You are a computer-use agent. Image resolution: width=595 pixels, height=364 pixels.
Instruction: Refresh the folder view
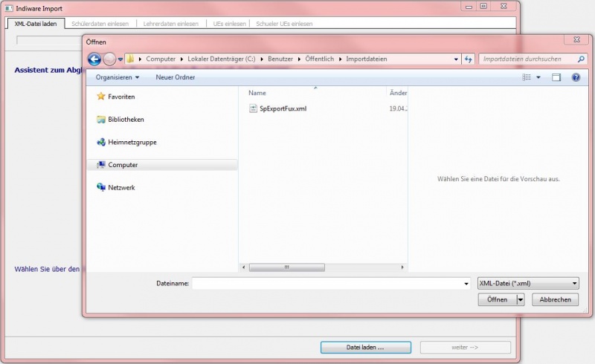(x=469, y=59)
